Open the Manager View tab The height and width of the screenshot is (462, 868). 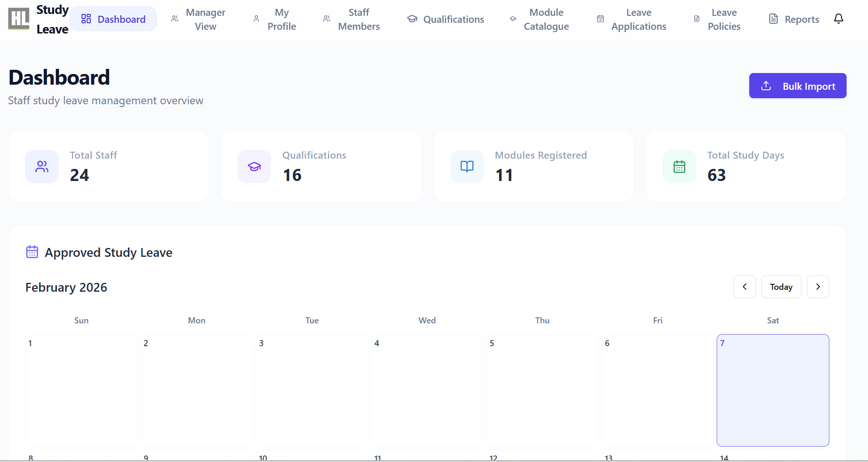coord(198,19)
